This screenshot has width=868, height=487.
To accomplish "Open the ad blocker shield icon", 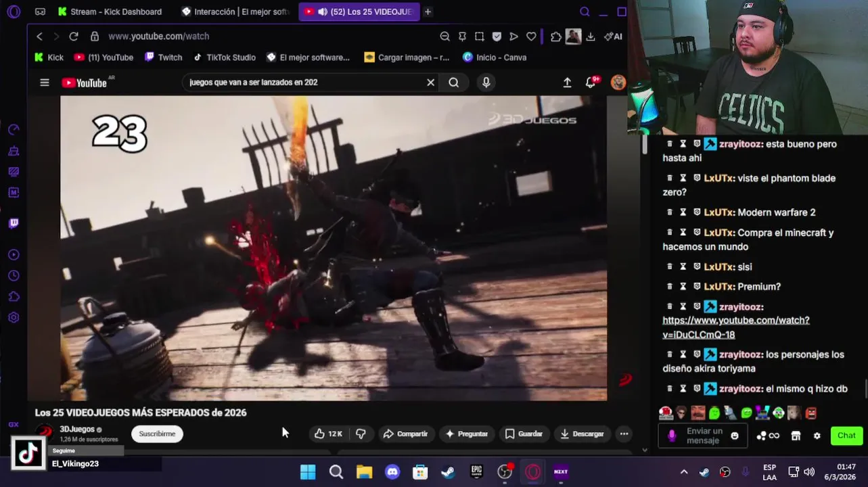I will point(497,37).
